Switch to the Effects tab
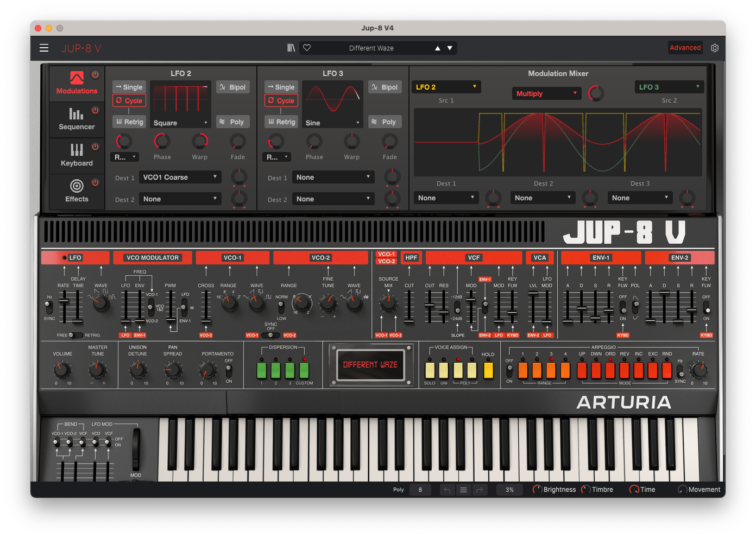 [x=77, y=191]
